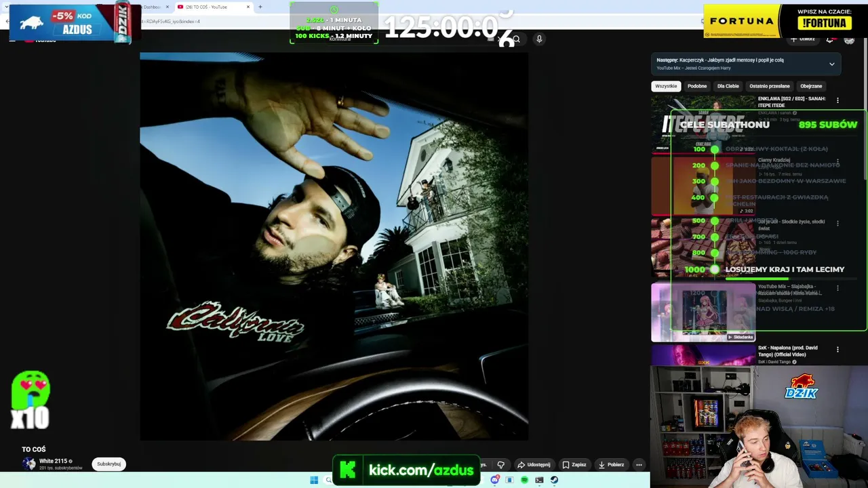Open the Slajabajka mix Składanka thumbnail
Image resolution: width=868 pixels, height=488 pixels.
click(703, 312)
